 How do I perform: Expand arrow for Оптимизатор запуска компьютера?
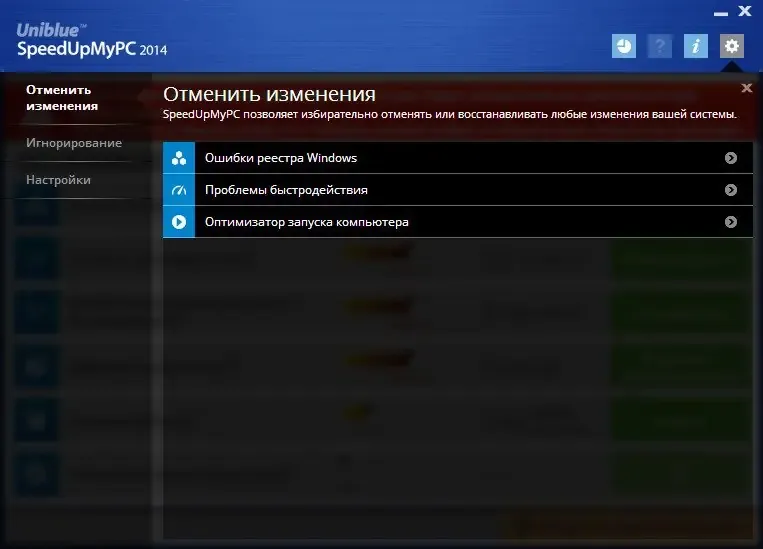[x=730, y=222]
